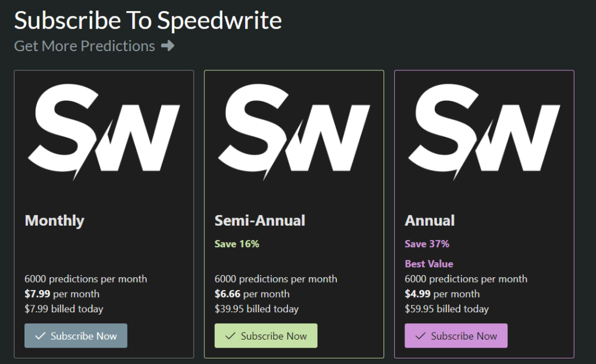Click the checkmark inside the Annual Subscribe button
This screenshot has width=596, height=364.
click(x=422, y=336)
